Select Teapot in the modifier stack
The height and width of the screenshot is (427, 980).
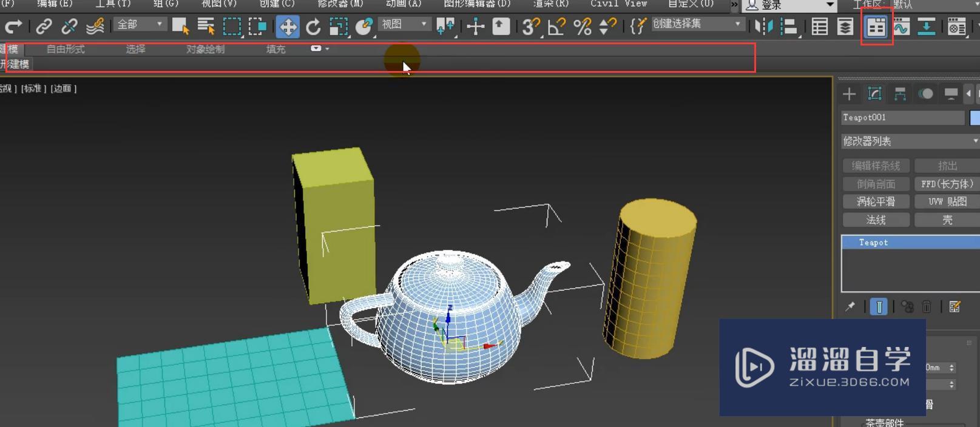[910, 243]
